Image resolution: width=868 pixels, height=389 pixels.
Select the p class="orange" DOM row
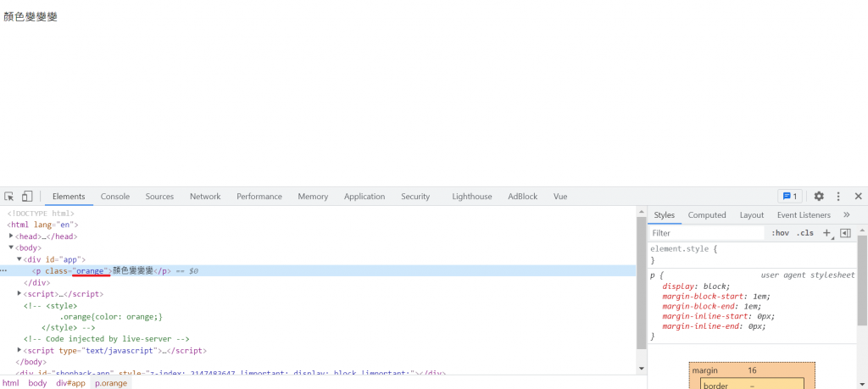(318, 270)
